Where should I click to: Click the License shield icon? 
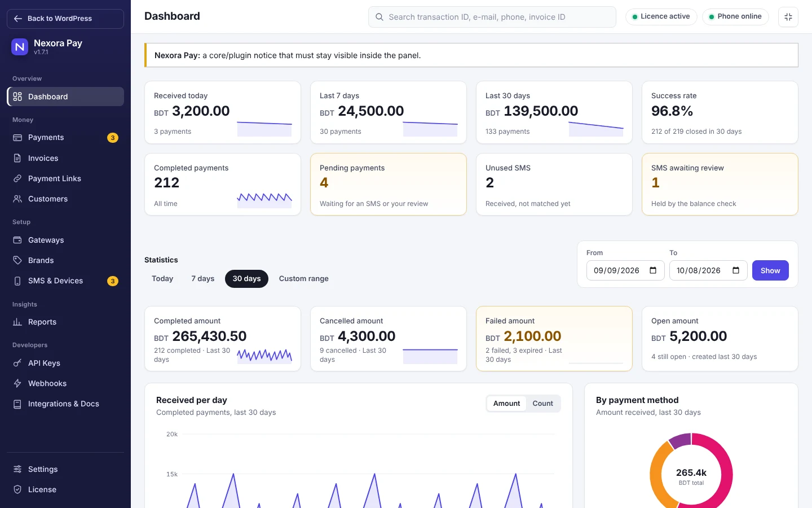[x=17, y=489]
